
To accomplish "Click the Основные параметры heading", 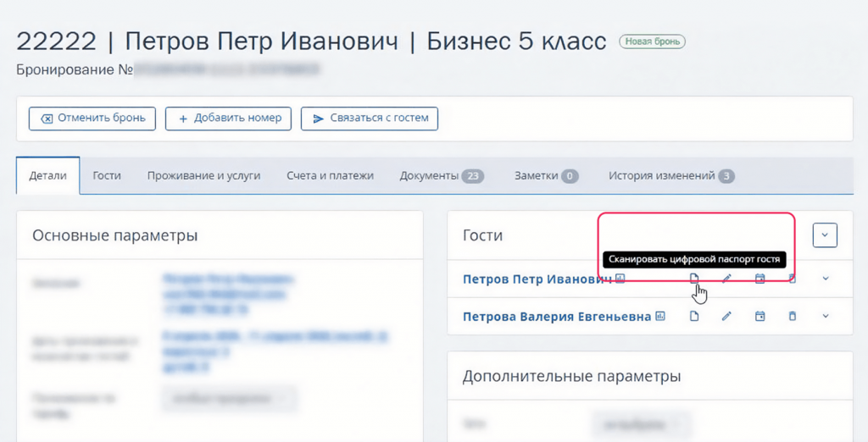I will point(114,235).
